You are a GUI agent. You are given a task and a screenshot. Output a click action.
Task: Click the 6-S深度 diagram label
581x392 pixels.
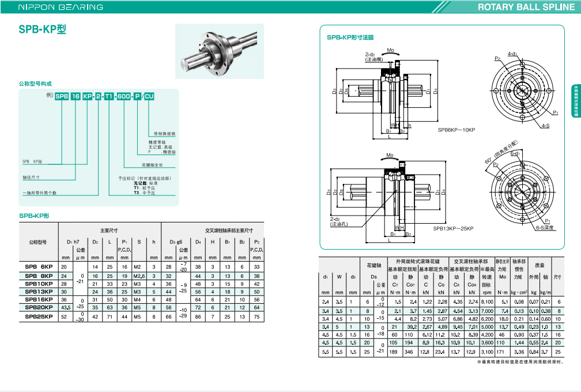[545, 228]
